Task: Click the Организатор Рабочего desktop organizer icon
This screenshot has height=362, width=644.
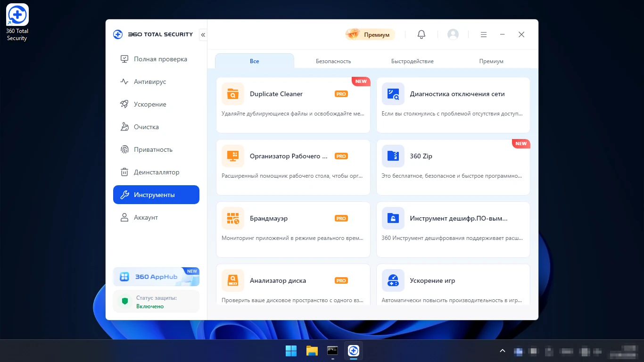Action: pyautogui.click(x=233, y=156)
